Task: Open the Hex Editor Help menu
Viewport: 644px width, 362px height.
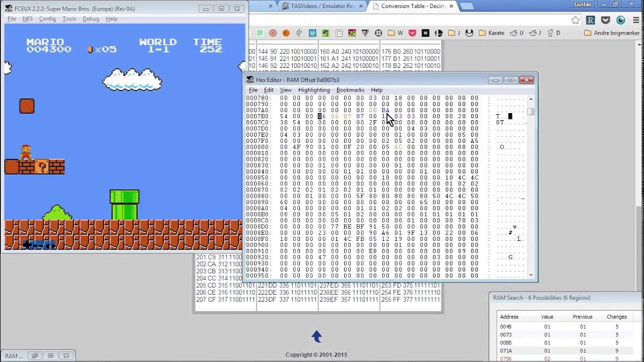Action: click(377, 90)
